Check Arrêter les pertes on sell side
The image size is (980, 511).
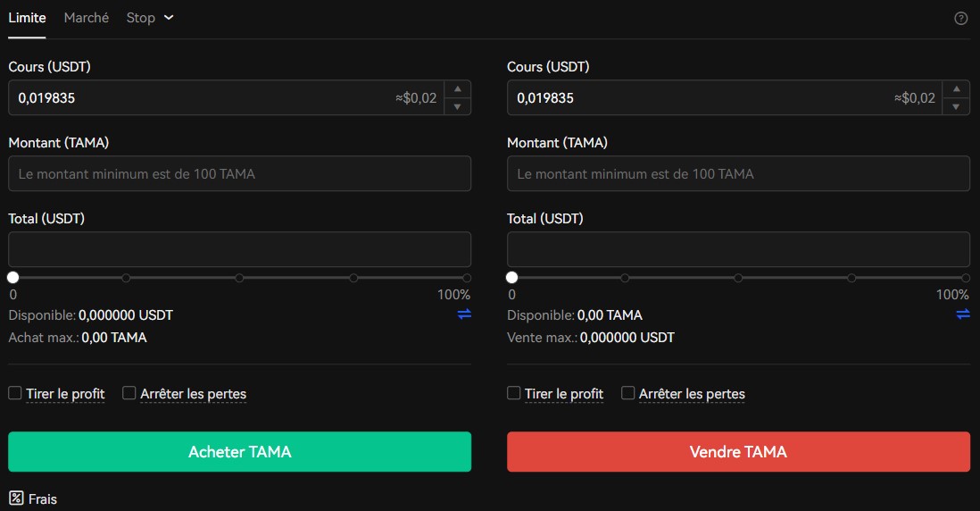pos(627,393)
